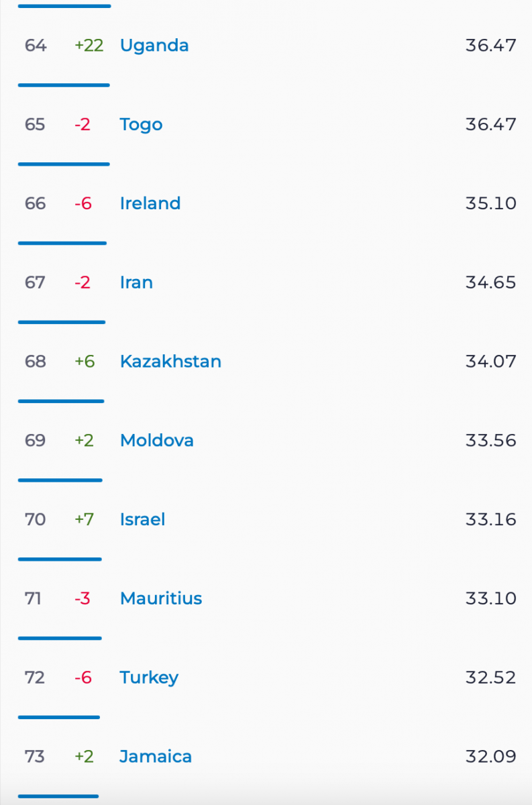Select Jamaica's score 32.09
This screenshot has height=805, width=532.
point(491,757)
